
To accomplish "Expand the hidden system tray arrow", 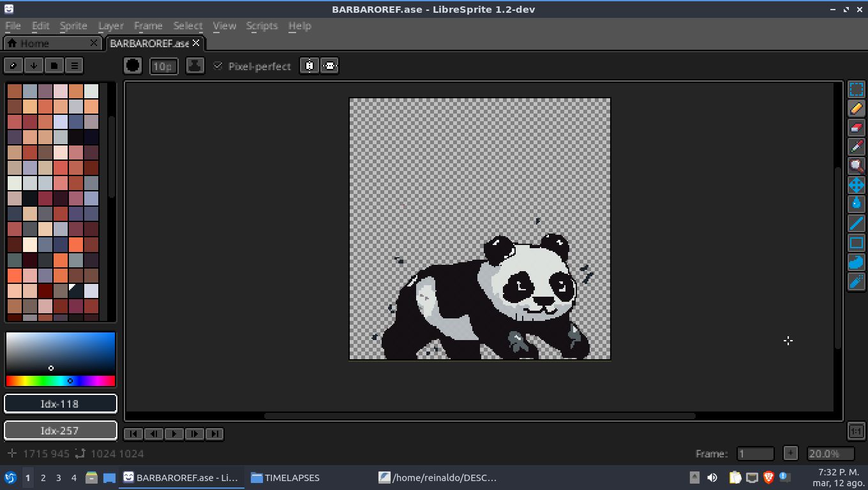I will pos(695,477).
